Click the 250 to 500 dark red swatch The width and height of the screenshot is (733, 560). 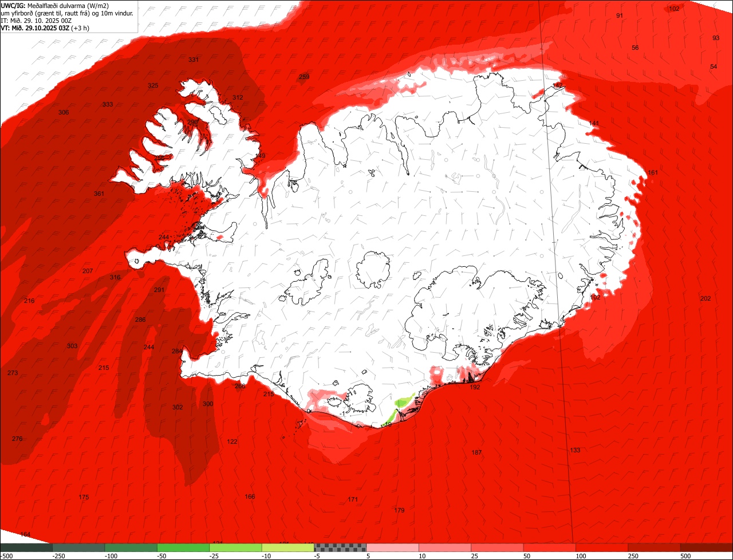click(x=654, y=547)
